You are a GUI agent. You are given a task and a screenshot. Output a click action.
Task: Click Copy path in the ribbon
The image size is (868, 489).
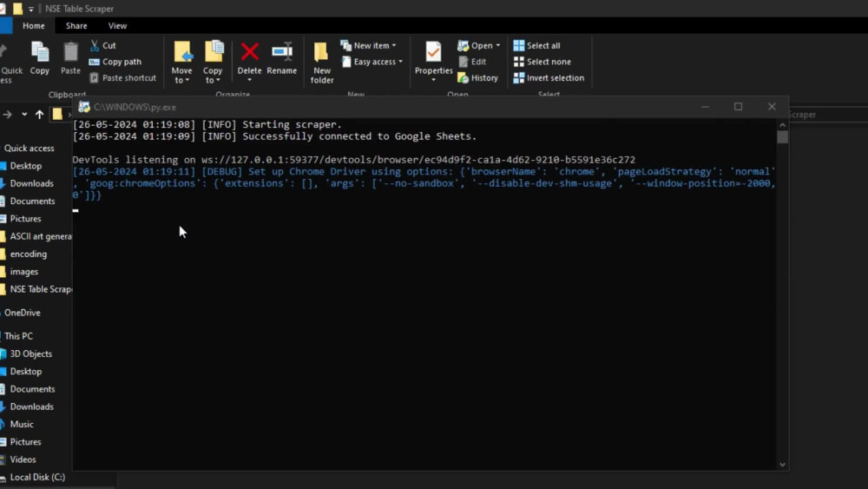115,62
